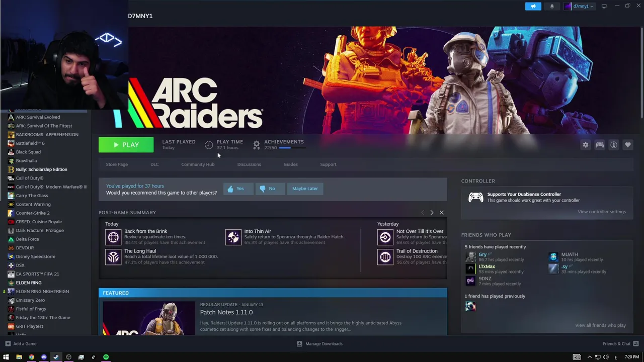Open Into Thin Air achievement icon
644x362 pixels.
tap(233, 237)
